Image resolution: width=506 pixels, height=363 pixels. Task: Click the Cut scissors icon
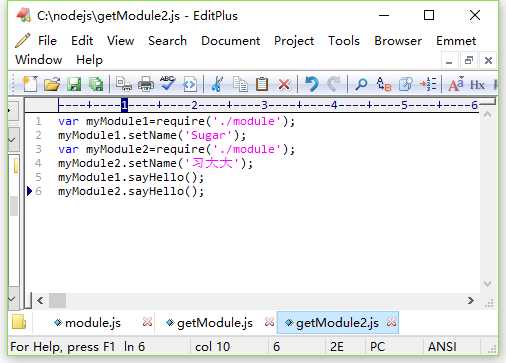click(x=217, y=84)
